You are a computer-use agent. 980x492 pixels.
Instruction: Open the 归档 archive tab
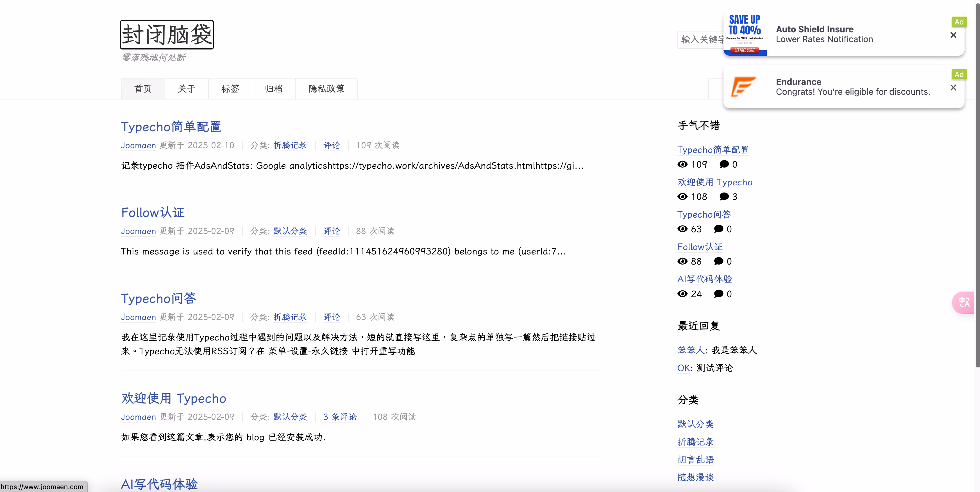click(x=274, y=89)
